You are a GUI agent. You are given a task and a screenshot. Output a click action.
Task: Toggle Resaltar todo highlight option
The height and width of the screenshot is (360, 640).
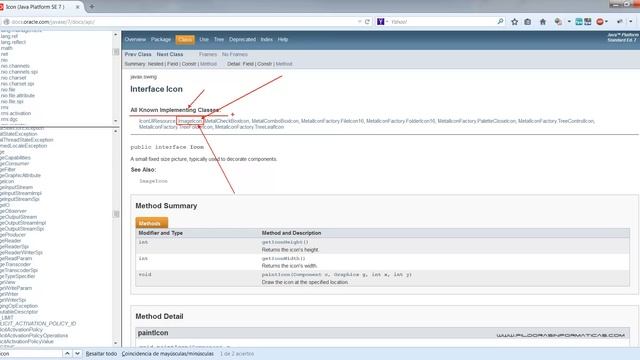101,354
